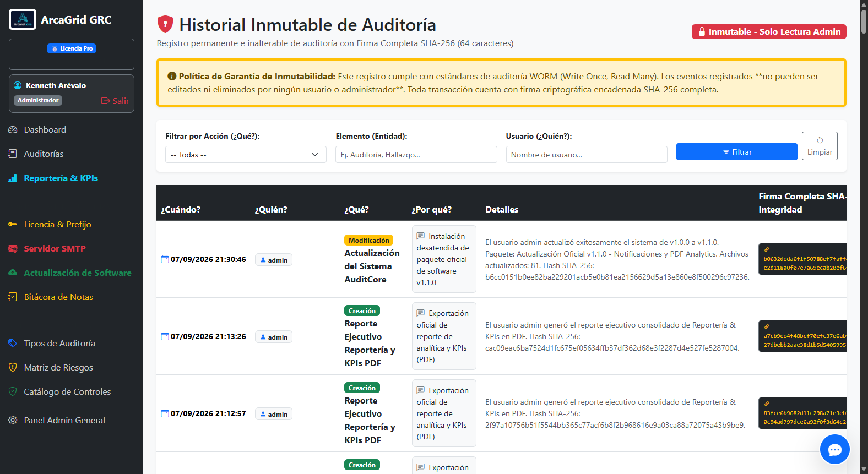Click the Detalles column header
The width and height of the screenshot is (868, 474).
(x=502, y=210)
